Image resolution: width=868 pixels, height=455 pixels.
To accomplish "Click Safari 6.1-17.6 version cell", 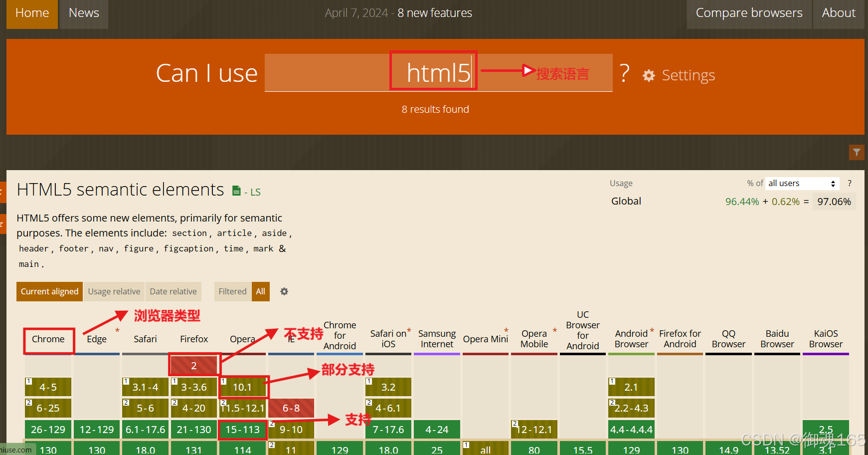I will [x=145, y=430].
